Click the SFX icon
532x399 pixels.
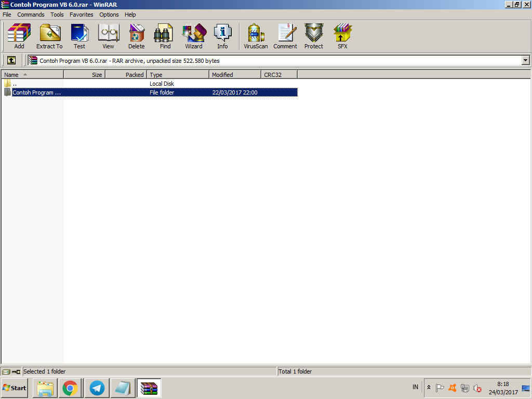(342, 35)
